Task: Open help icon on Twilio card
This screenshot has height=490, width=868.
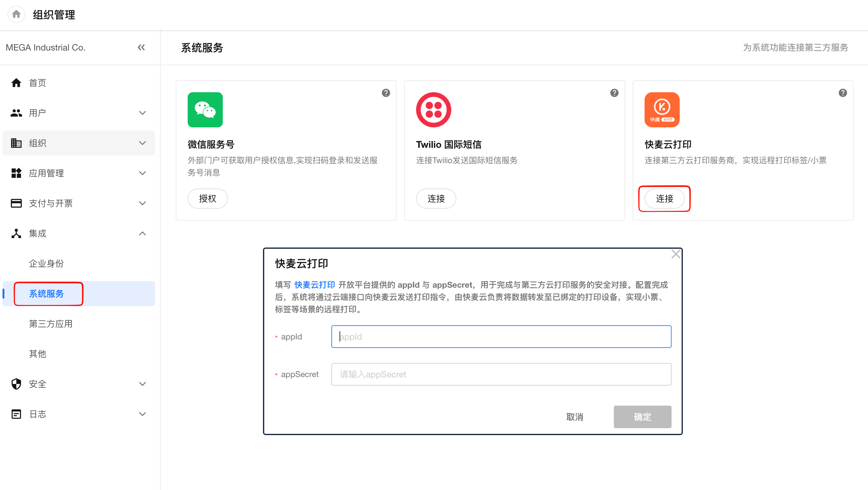Action: click(x=614, y=93)
